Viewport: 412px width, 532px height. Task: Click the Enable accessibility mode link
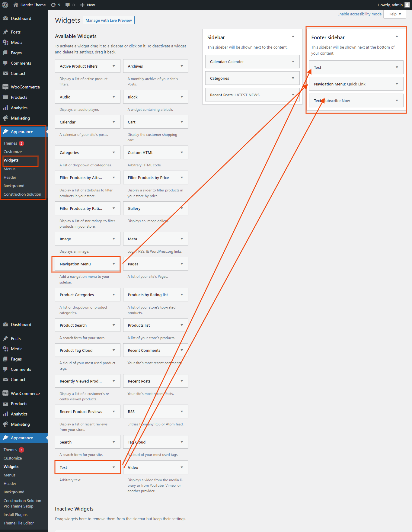click(359, 14)
